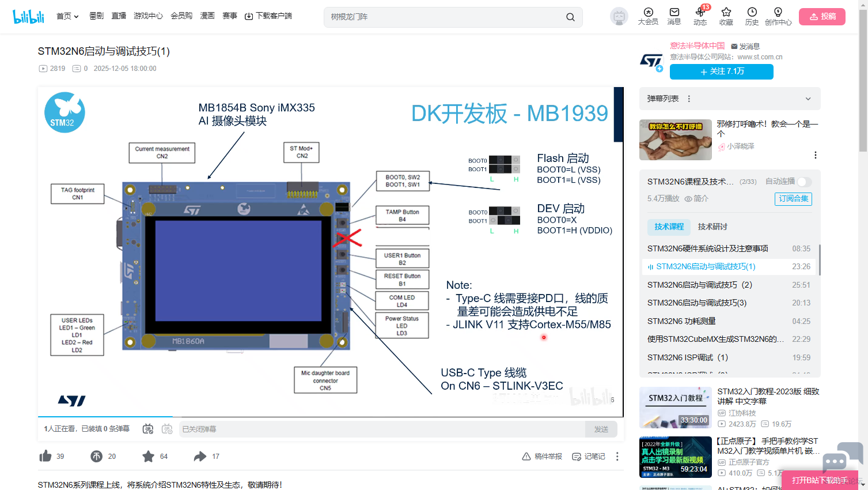Expand the danmaku list panel

[x=808, y=99]
